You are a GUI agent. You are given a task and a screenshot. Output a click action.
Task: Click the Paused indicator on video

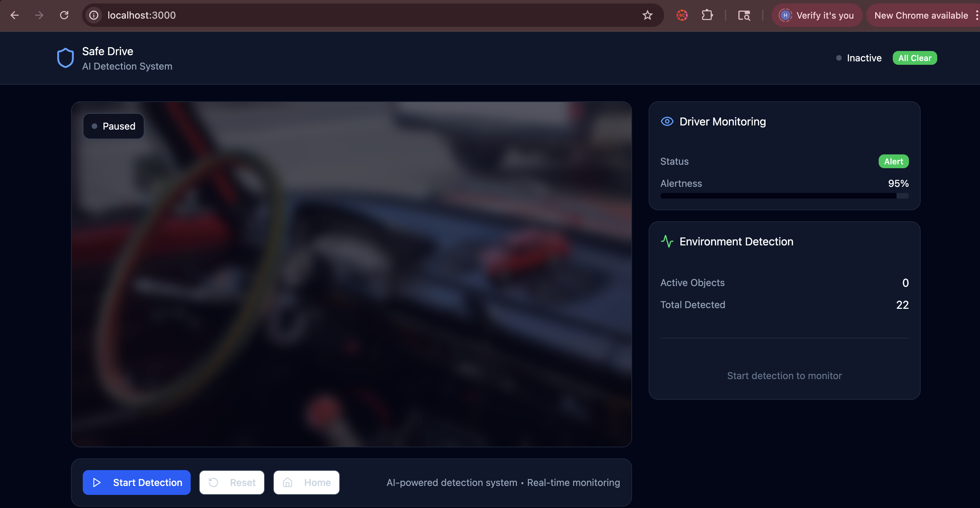[x=113, y=126]
